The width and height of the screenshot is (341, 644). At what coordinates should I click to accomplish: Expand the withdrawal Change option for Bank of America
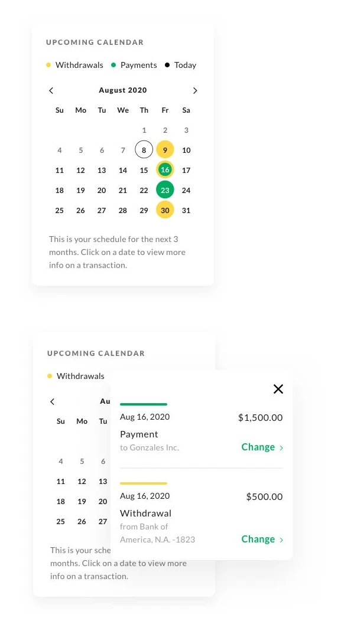[x=258, y=539]
